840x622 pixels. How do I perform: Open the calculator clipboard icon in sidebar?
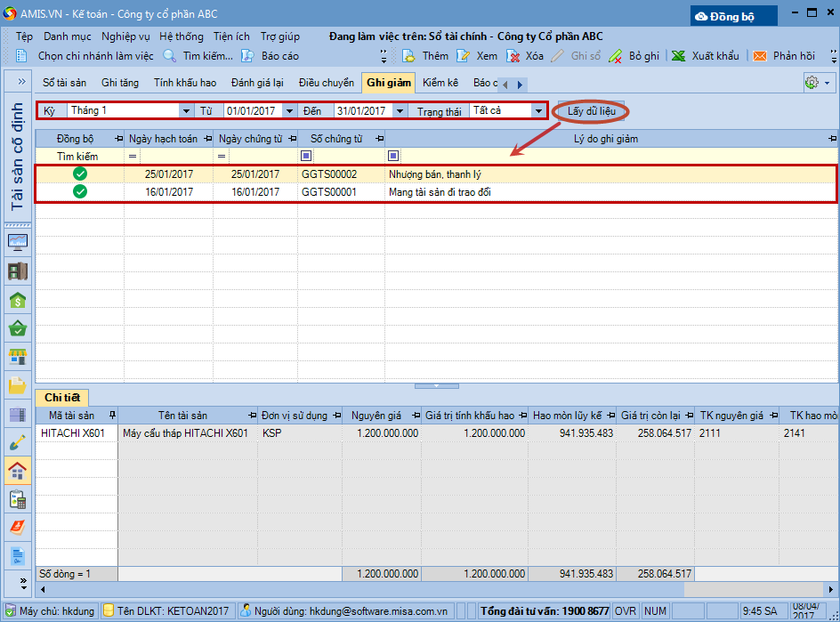pos(17,499)
